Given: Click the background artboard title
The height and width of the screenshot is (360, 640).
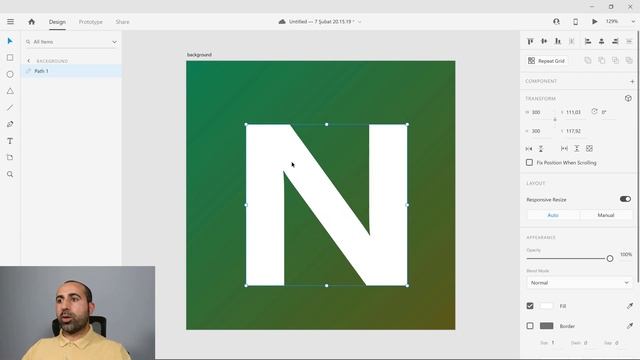Looking at the screenshot, I should click(x=199, y=55).
